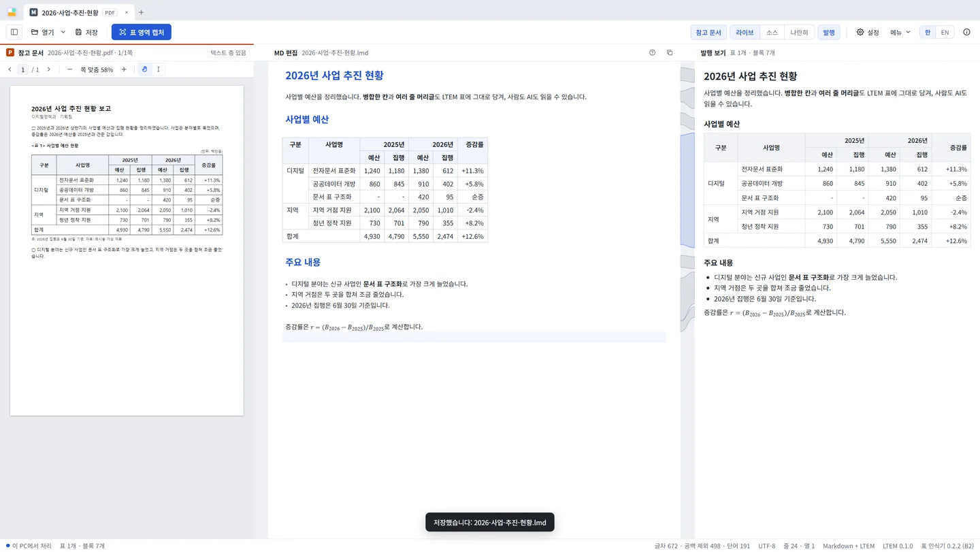The image size is (980, 552).
Task: Click the 저장 save button
Action: 86,32
